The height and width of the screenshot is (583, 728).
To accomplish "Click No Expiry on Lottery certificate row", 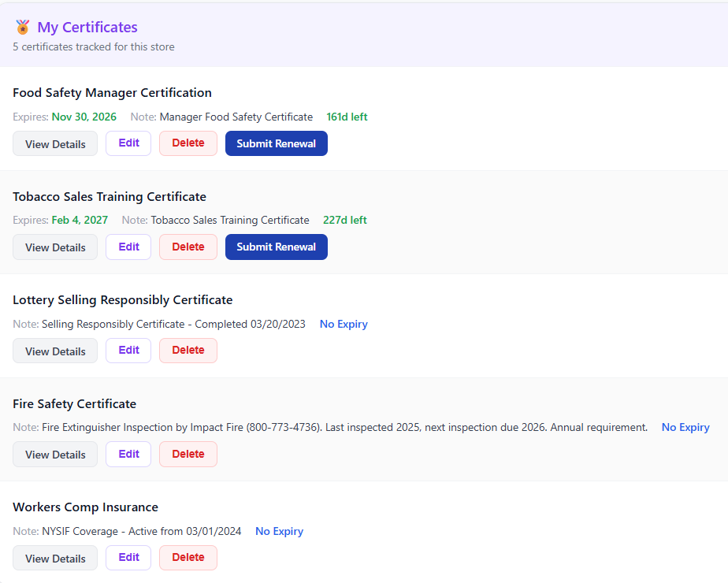I will pyautogui.click(x=344, y=324).
